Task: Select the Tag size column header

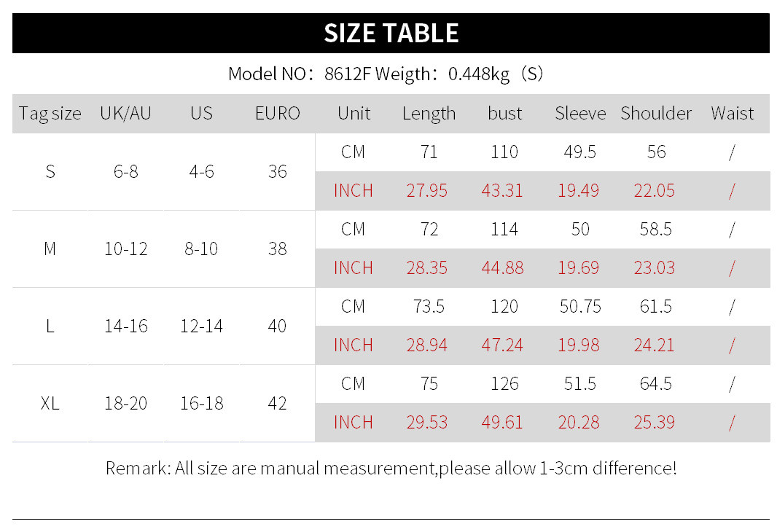Action: (50, 114)
